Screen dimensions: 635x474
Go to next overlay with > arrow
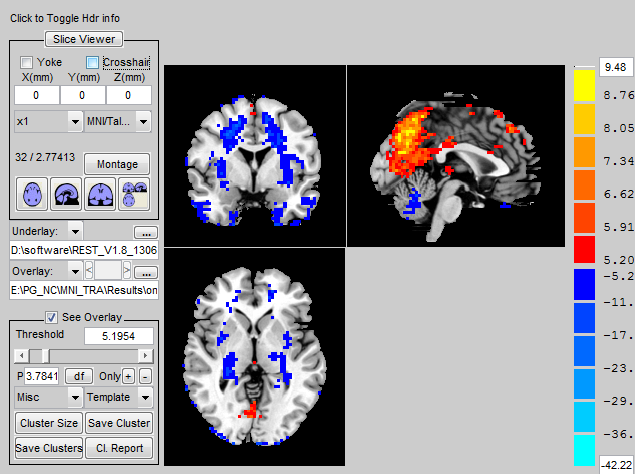click(x=127, y=270)
